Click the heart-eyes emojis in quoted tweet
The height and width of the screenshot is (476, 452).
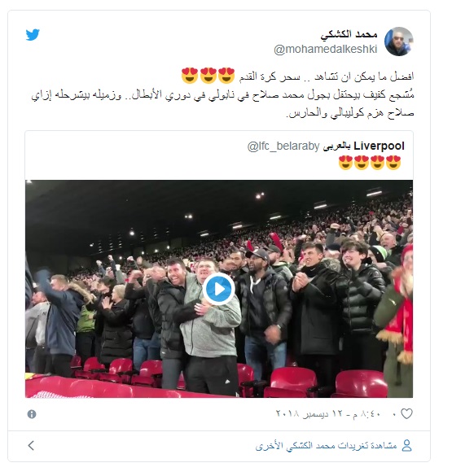(370, 163)
